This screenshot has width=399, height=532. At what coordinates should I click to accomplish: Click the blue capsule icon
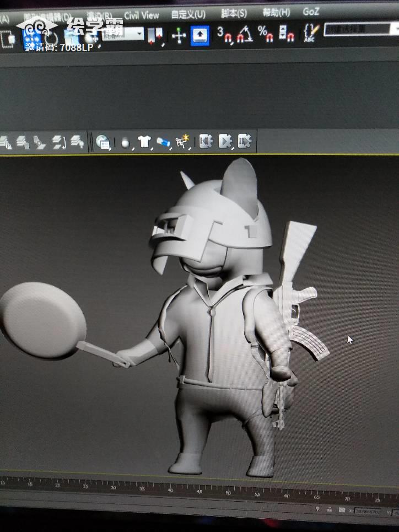[x=164, y=142]
